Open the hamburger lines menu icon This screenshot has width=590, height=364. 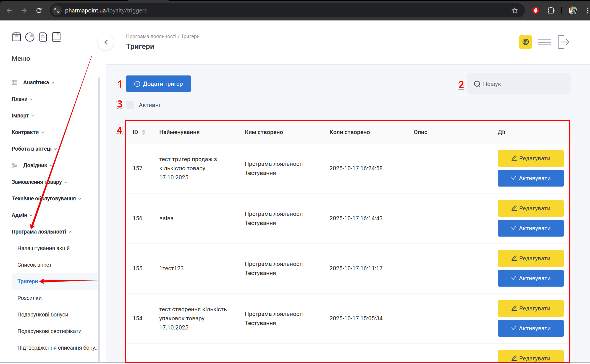544,42
